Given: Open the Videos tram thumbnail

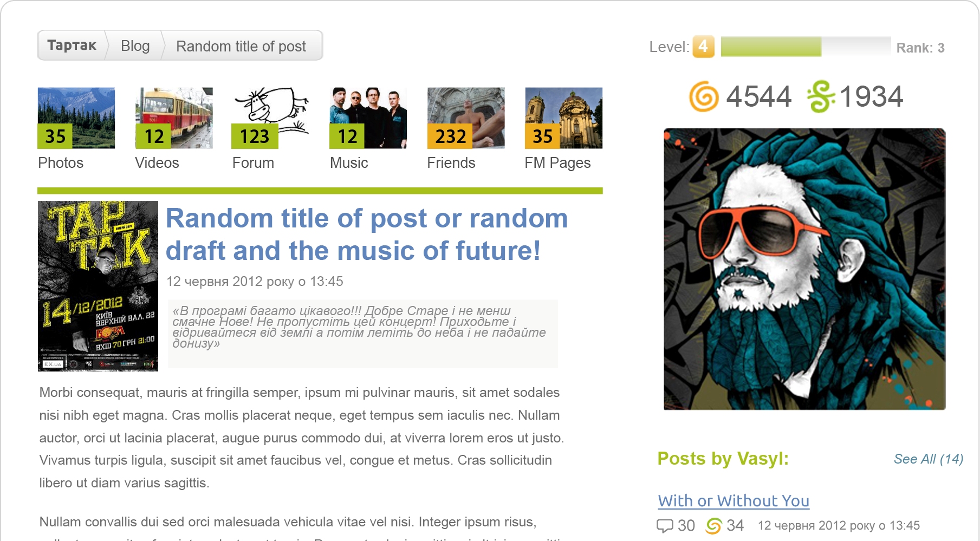Looking at the screenshot, I should (x=174, y=118).
